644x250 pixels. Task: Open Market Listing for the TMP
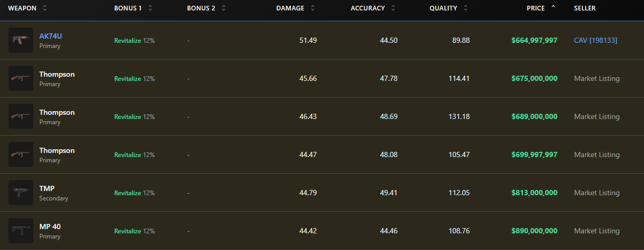(597, 193)
